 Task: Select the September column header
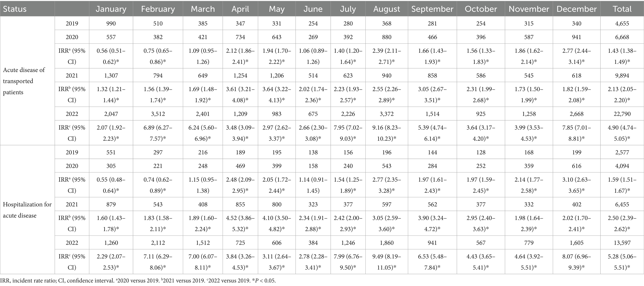tap(432, 9)
